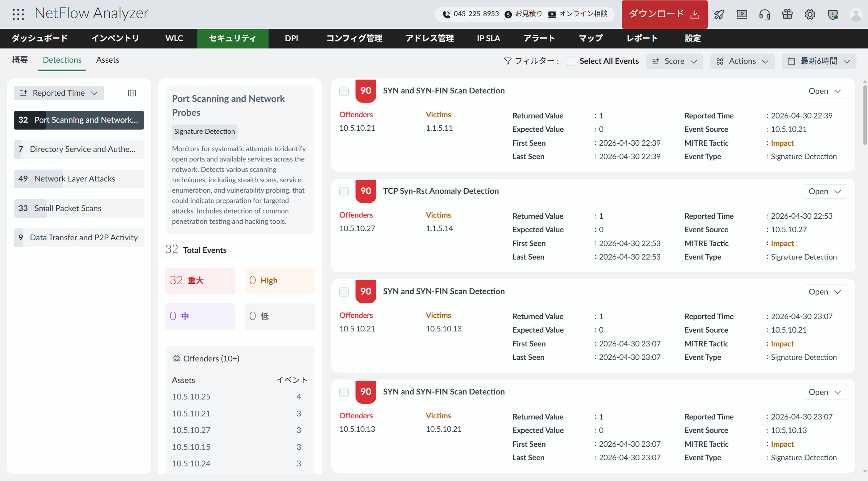868x481 pixels.
Task: Click the Signature Detection tag
Action: [x=204, y=131]
